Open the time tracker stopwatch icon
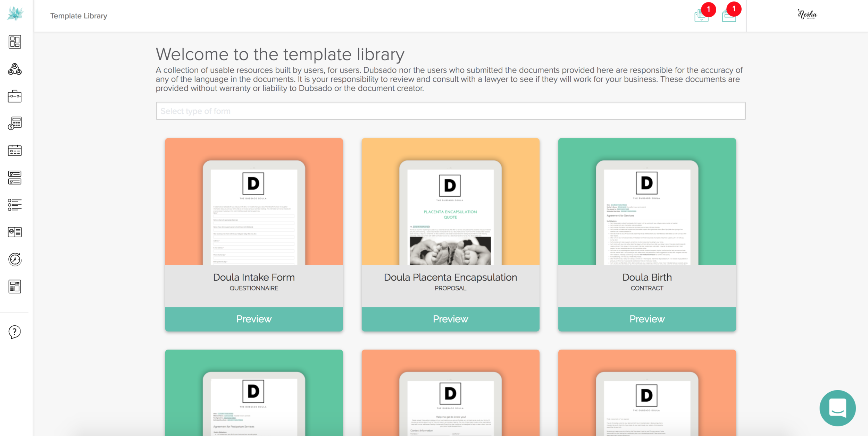This screenshot has height=436, width=868. [x=15, y=259]
